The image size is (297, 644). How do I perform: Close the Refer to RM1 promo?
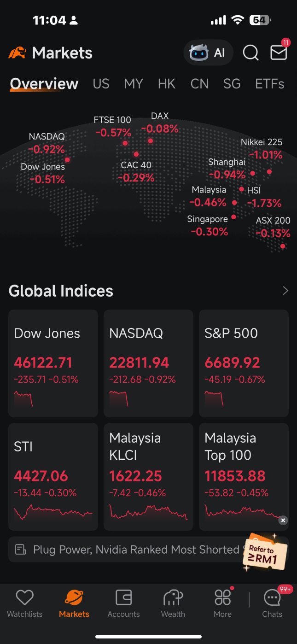283,520
